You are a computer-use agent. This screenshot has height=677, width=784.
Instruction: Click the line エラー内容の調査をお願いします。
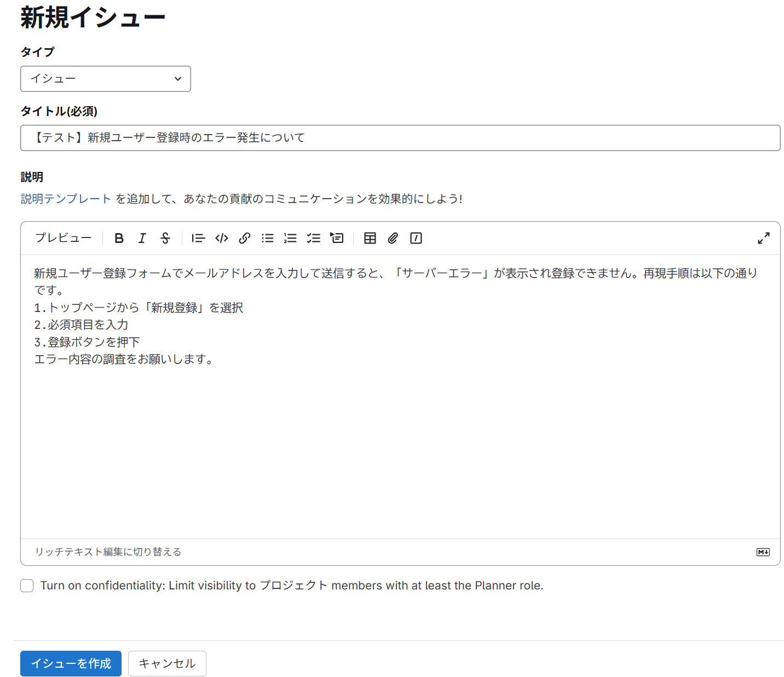click(124, 360)
